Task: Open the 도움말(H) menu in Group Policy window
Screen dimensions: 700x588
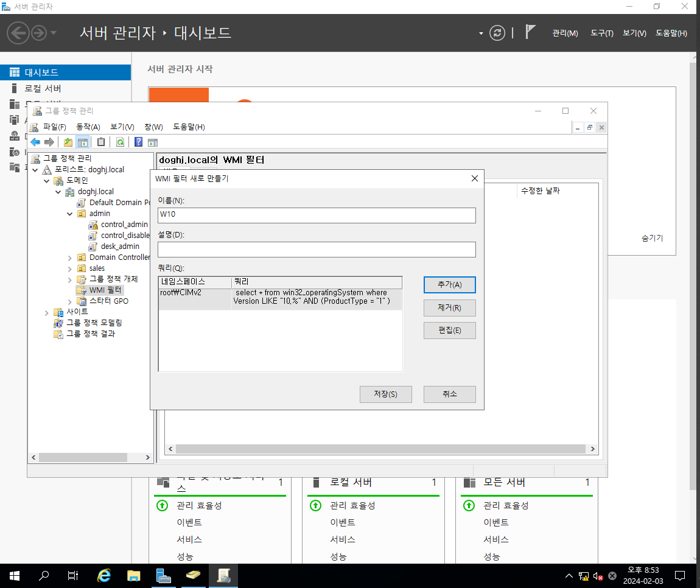Action: 189,127
